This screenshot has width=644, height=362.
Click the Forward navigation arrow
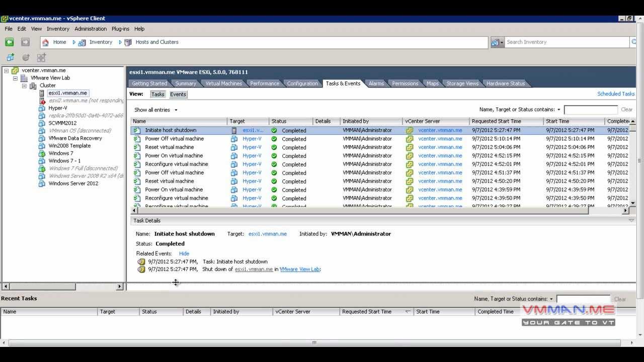[x=25, y=42]
